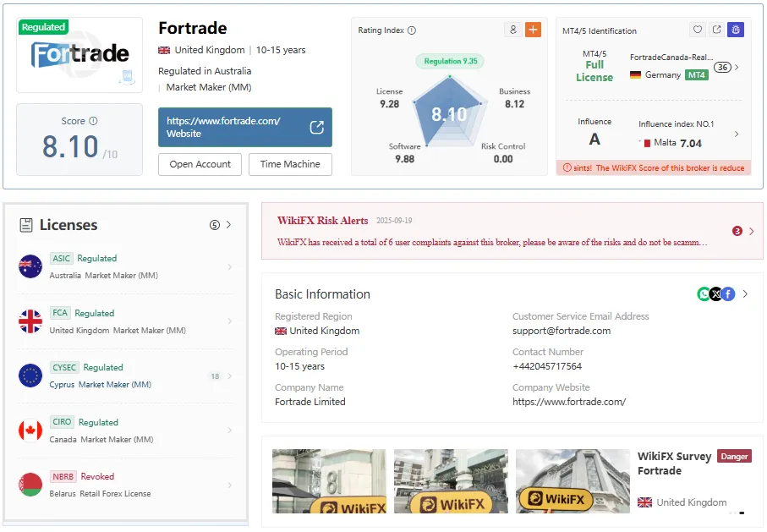Open the NBRB Revoked license row
The height and width of the screenshot is (532, 767).
click(x=126, y=485)
